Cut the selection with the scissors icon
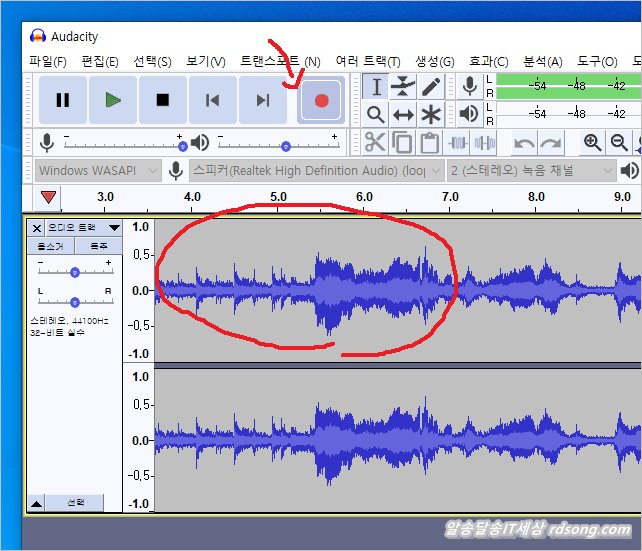The width and height of the screenshot is (642, 551). pyautogui.click(x=375, y=142)
